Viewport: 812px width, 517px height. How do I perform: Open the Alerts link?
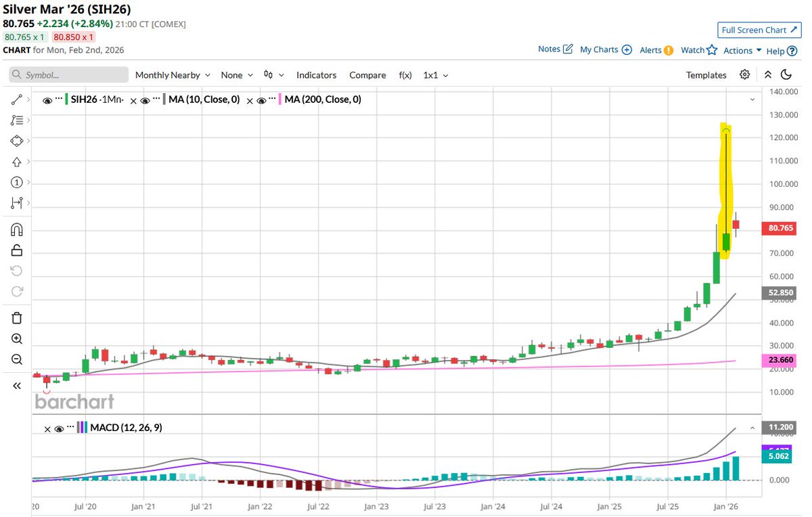click(650, 51)
